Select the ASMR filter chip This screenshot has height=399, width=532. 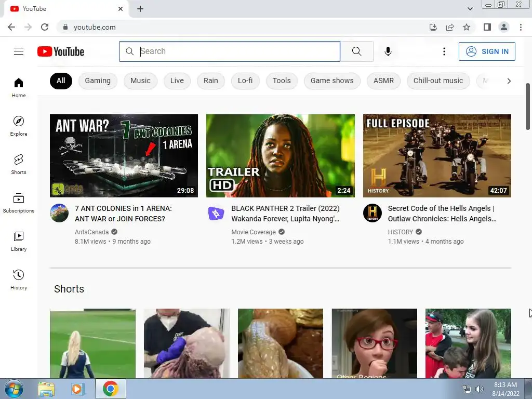[384, 81]
